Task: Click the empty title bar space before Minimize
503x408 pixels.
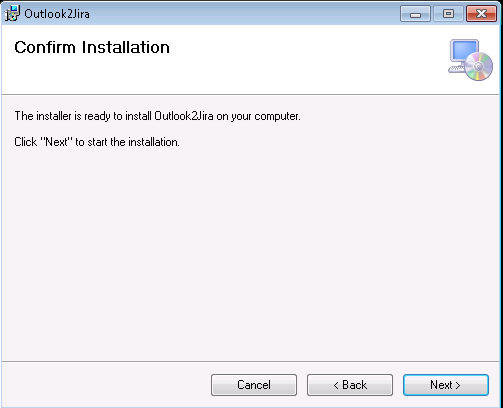Action: click(243, 14)
